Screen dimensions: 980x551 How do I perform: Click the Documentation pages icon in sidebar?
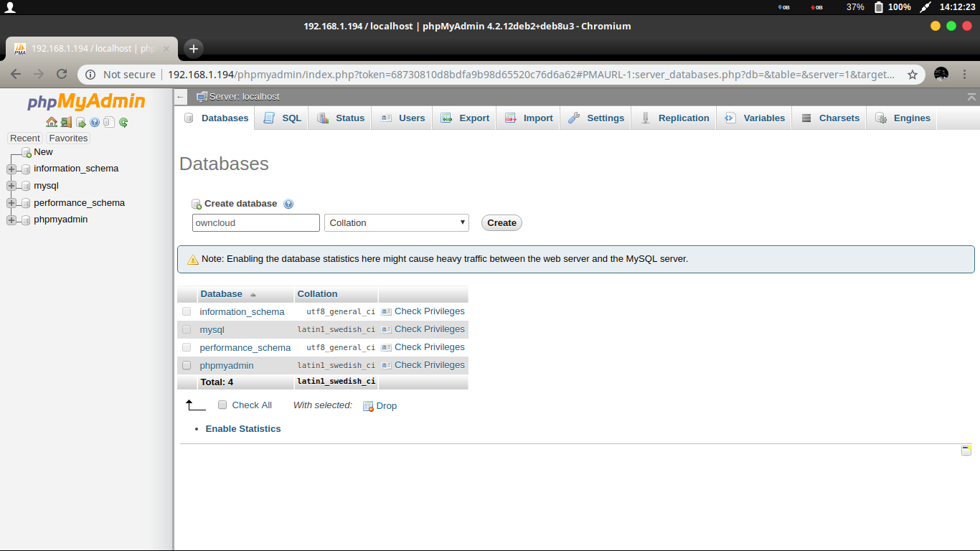tap(108, 122)
